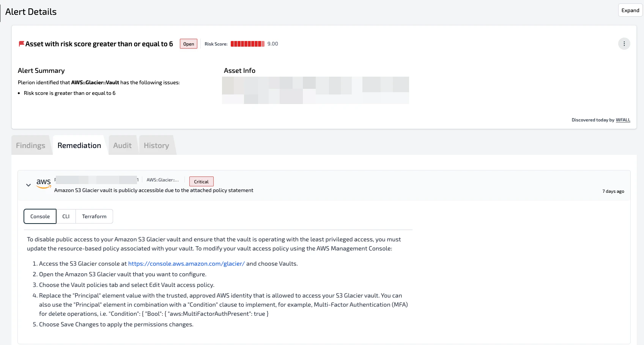Image resolution: width=644 pixels, height=345 pixels.
Task: Click the Critical severity badge
Action: tap(201, 181)
